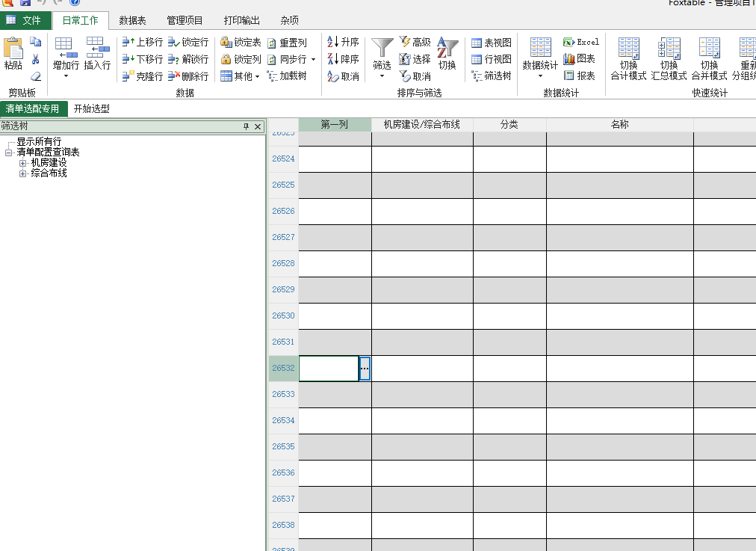Screen dimensions: 756x551
Task: Switch to the 管理项目 ribbon tab
Action: 185,20
